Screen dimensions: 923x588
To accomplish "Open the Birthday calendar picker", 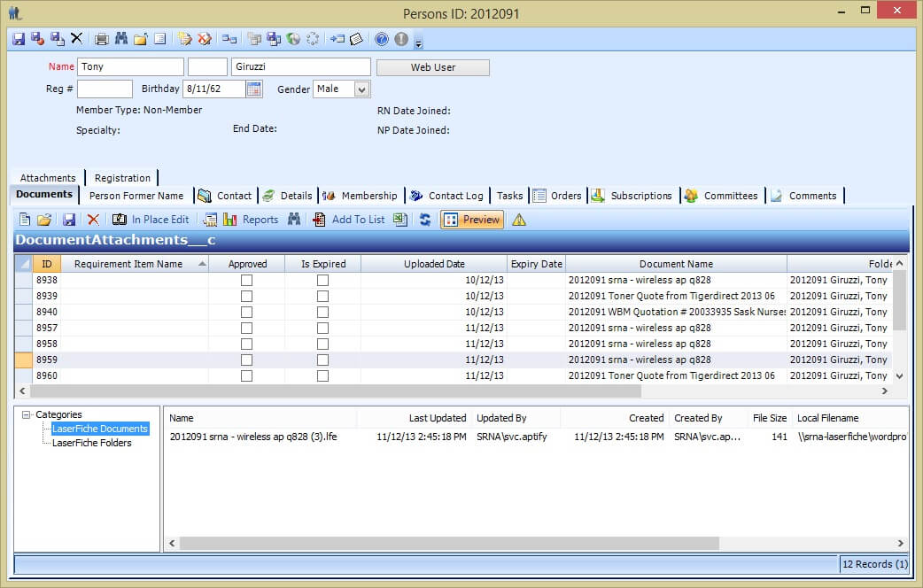I will (254, 89).
